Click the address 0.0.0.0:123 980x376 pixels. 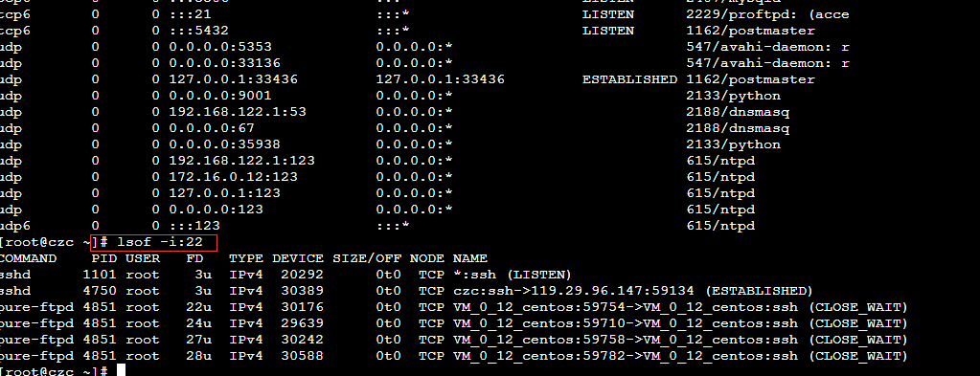(216, 210)
